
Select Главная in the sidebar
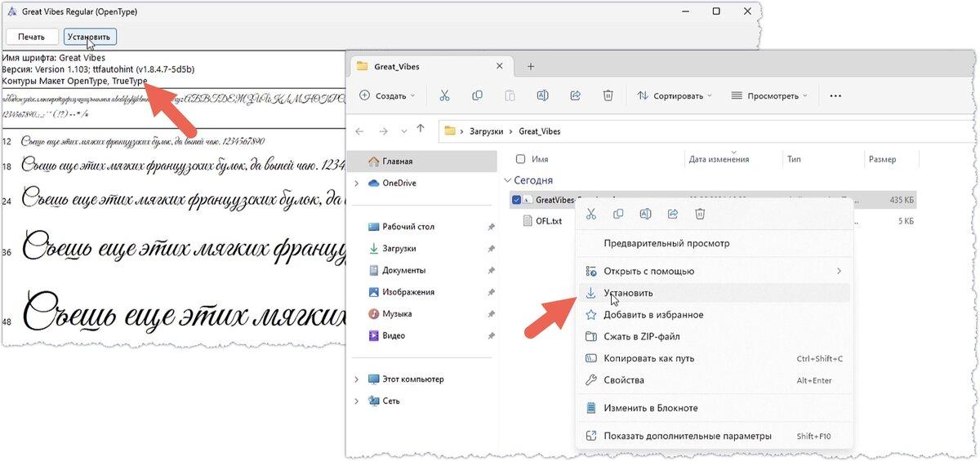click(421, 162)
